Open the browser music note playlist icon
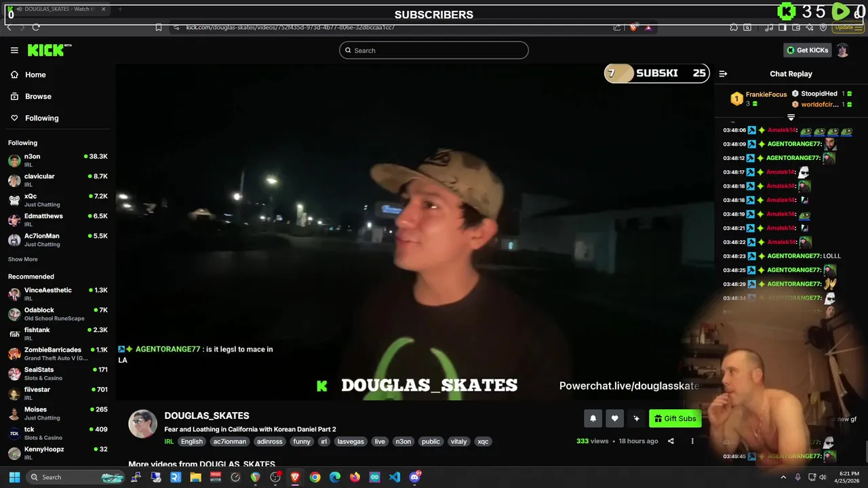Image resolution: width=868 pixels, height=488 pixels. click(768, 27)
